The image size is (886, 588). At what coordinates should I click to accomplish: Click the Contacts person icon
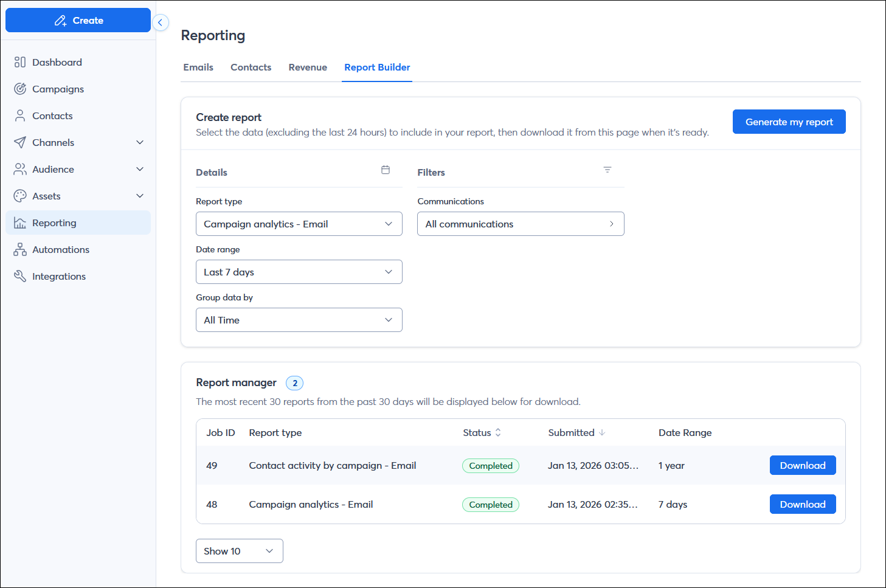coord(20,116)
